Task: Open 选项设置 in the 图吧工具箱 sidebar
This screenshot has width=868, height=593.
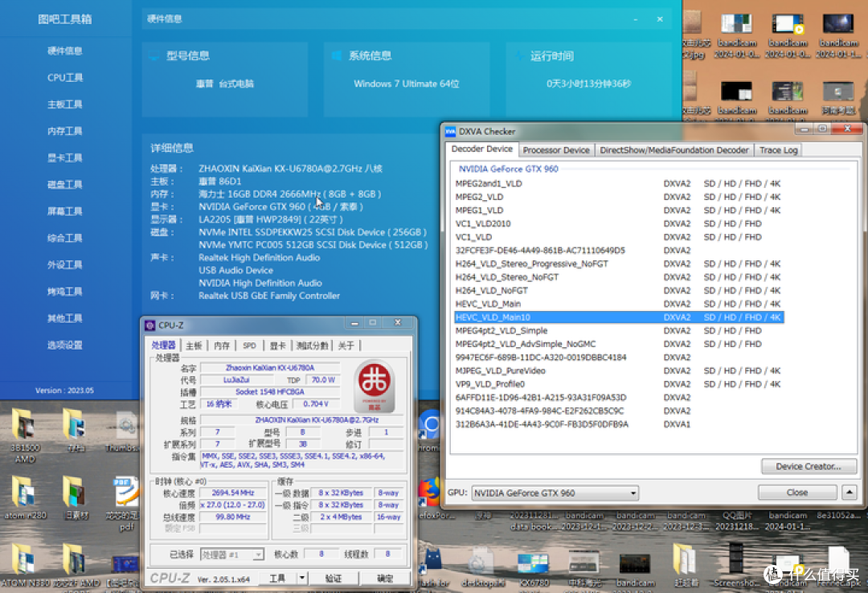Action: (65, 345)
